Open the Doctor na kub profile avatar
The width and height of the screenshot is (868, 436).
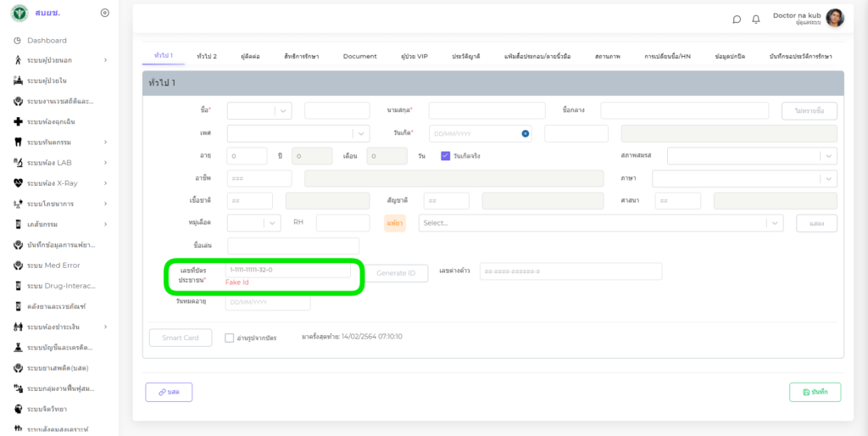(834, 19)
